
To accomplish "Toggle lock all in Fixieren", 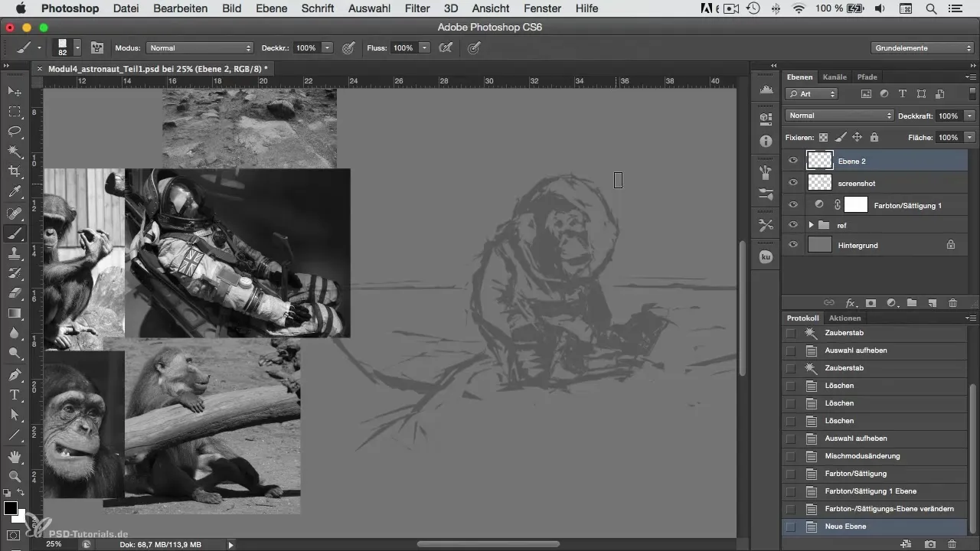I will coord(874,138).
